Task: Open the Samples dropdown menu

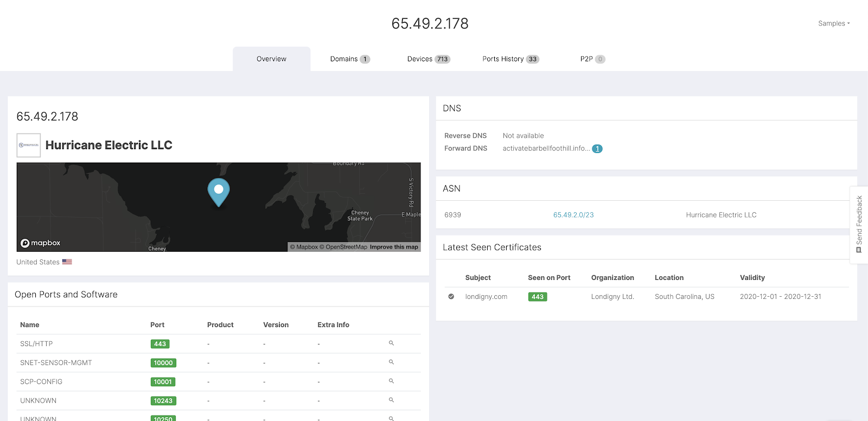Action: [834, 23]
